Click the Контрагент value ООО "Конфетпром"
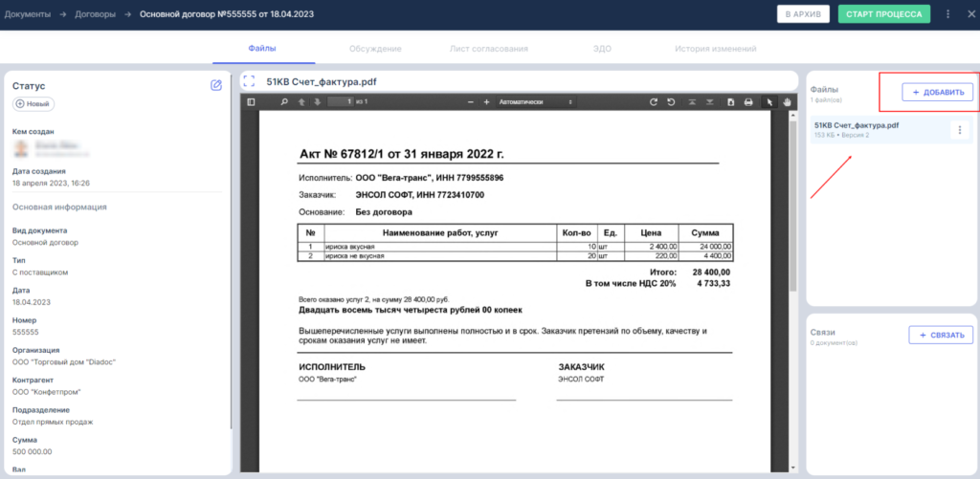980x479 pixels. pos(45,392)
